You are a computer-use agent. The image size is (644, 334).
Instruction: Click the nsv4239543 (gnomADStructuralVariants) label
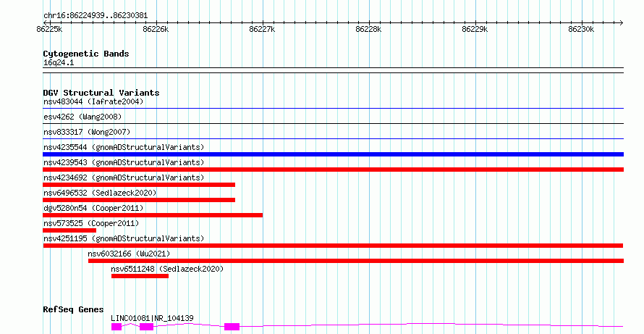click(x=124, y=162)
